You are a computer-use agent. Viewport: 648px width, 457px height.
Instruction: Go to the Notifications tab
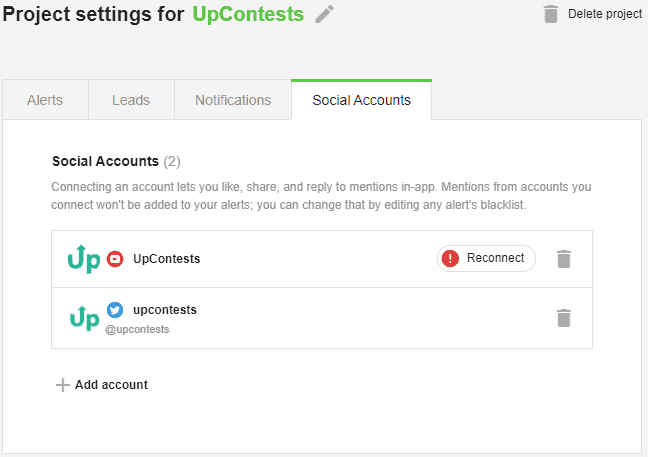coord(233,100)
